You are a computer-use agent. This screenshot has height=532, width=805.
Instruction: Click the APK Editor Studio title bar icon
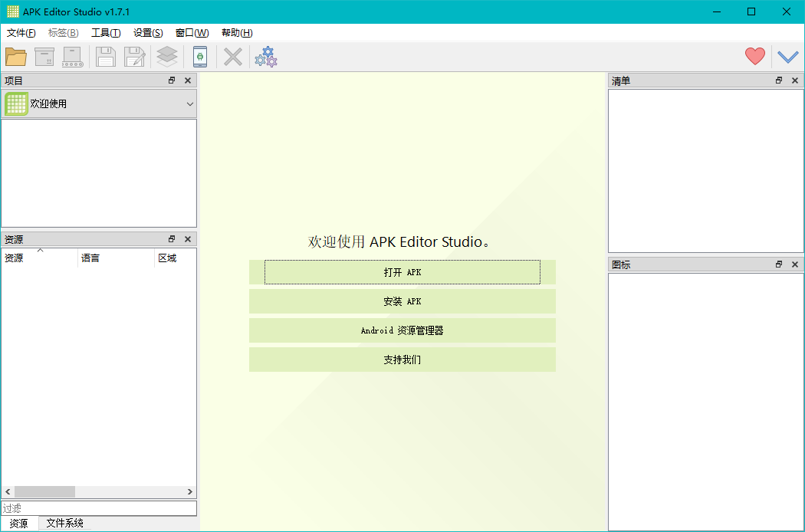[13, 11]
